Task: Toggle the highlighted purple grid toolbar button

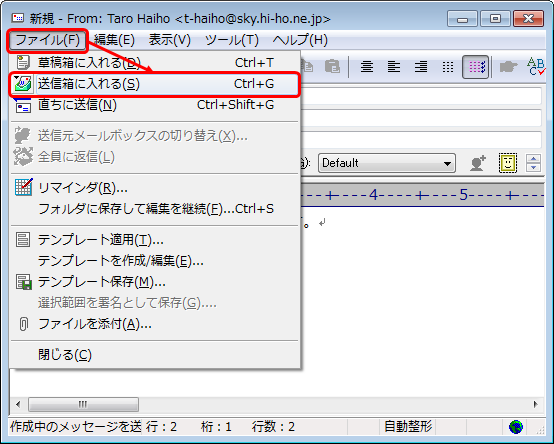Action: [476, 66]
